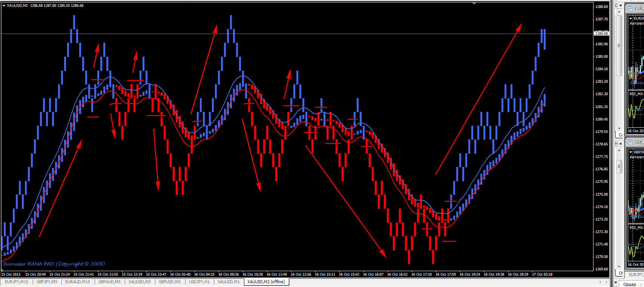Click the current price label 1286.68
This screenshot has height=287, width=644.
pos(601,34)
